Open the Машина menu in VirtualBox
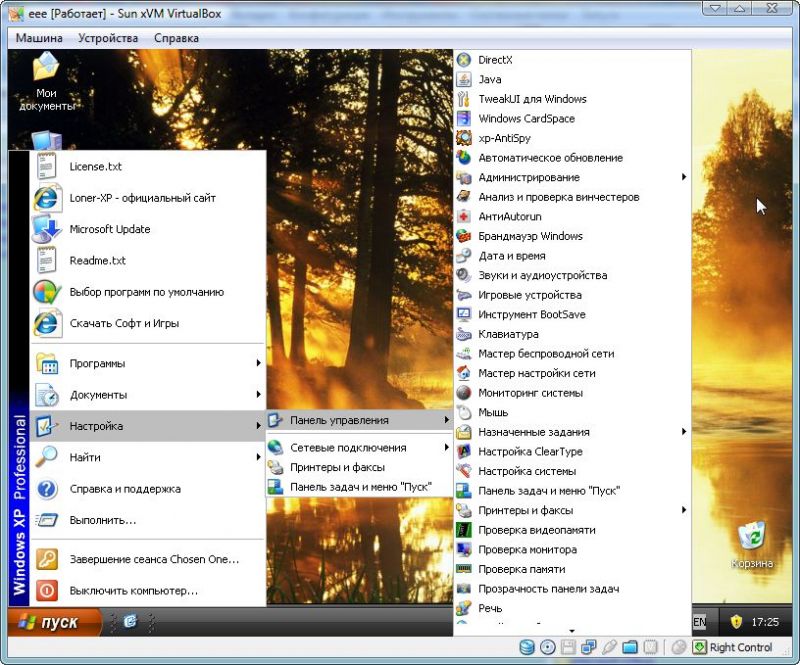This screenshot has height=665, width=800. tap(39, 38)
